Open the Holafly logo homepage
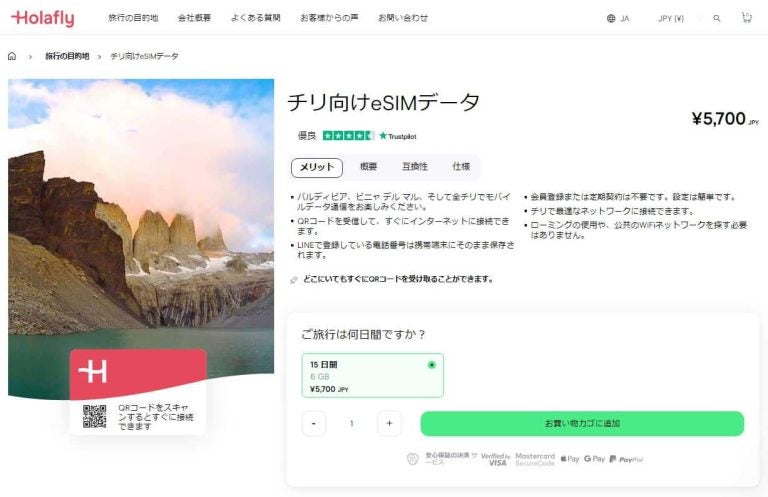Image resolution: width=768 pixels, height=497 pixels. tap(43, 18)
